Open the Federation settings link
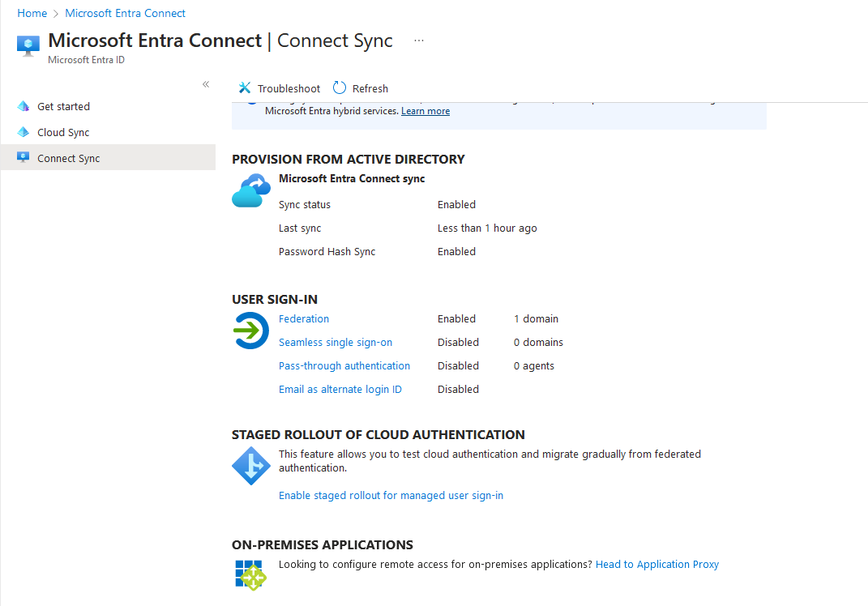 [x=304, y=318]
